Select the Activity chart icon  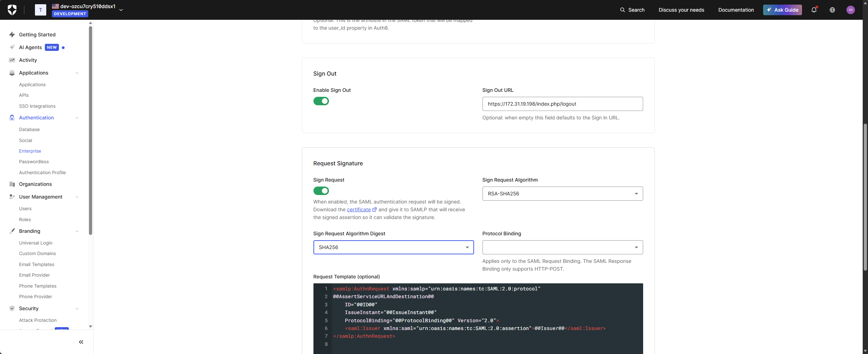(x=12, y=60)
